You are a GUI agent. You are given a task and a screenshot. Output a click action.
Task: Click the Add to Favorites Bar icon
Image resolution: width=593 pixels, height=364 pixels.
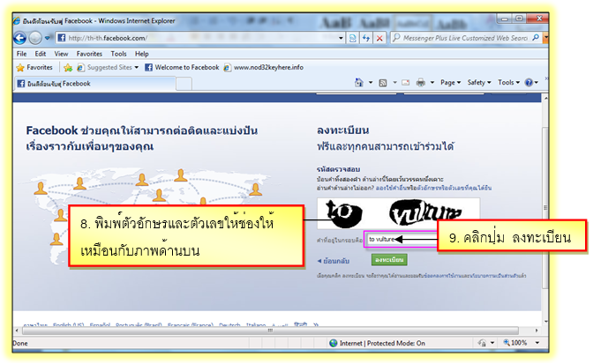pyautogui.click(x=68, y=67)
